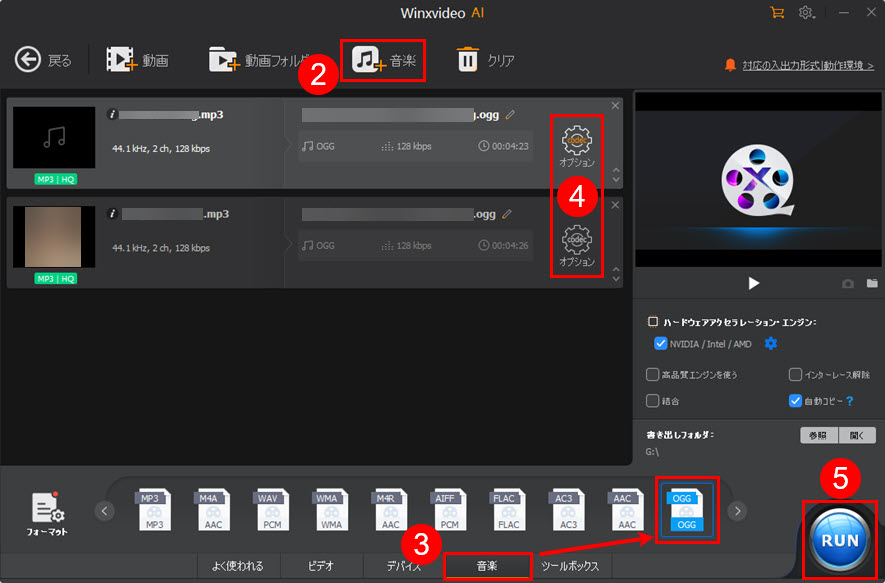Play the preview video
The image size is (885, 583).
click(x=754, y=284)
